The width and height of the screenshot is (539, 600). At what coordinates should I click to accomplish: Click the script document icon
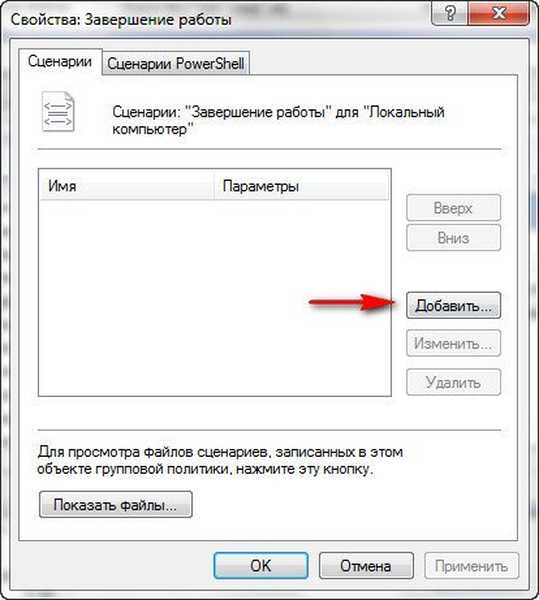coord(58,112)
